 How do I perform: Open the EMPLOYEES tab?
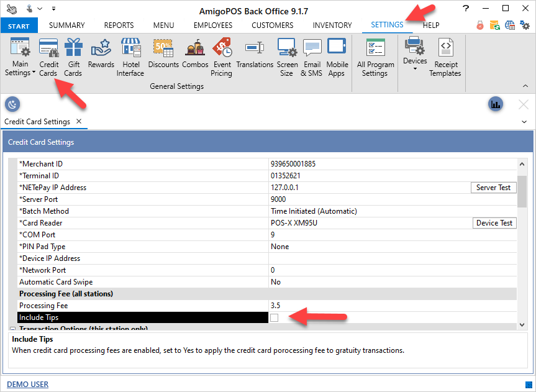(x=212, y=25)
